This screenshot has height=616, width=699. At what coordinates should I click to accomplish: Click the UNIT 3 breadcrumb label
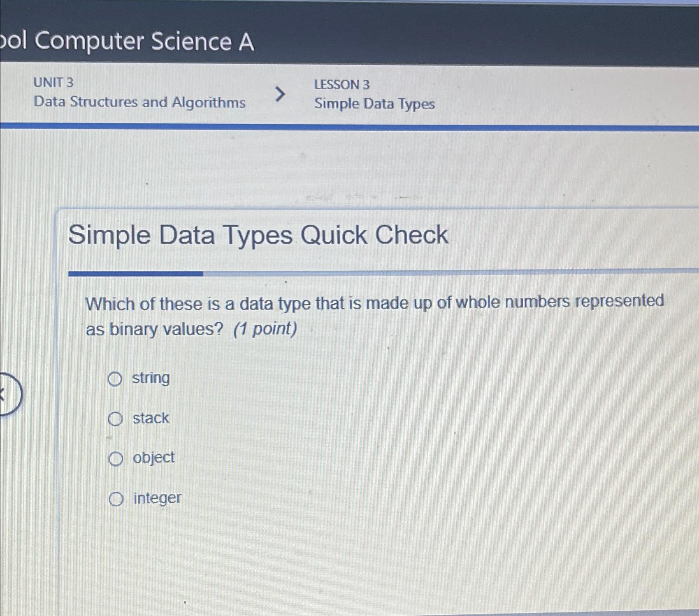pyautogui.click(x=53, y=83)
